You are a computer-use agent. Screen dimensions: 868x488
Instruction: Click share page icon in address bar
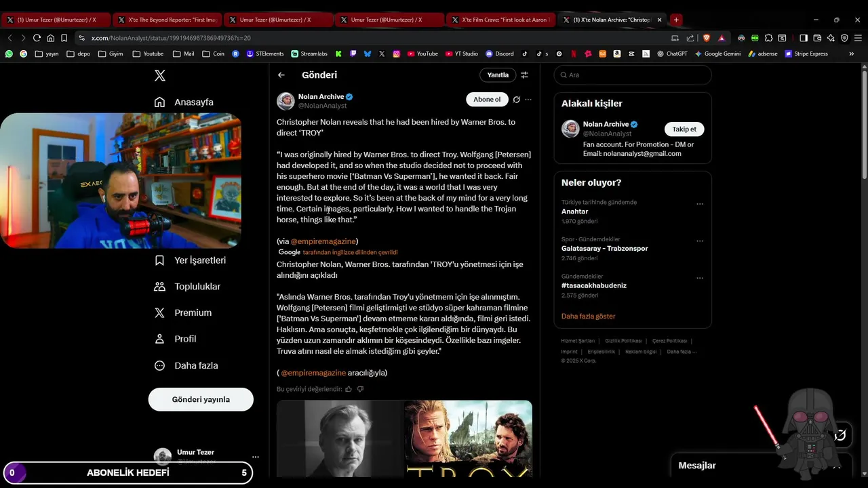[x=690, y=38]
